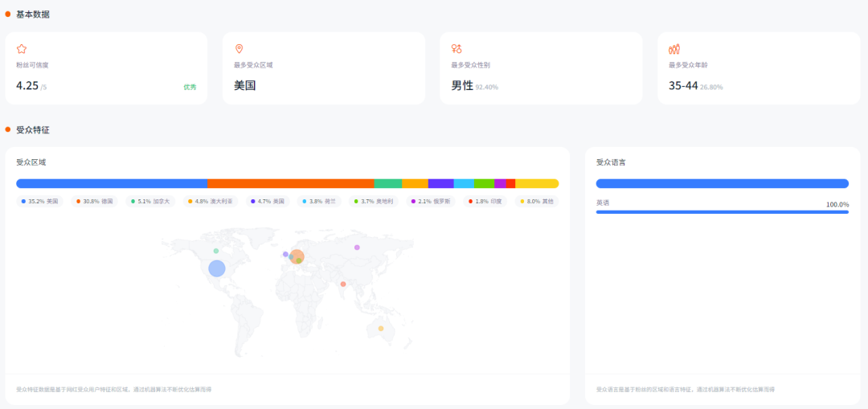Click the 基本数据 section heading

pyautogui.click(x=33, y=14)
